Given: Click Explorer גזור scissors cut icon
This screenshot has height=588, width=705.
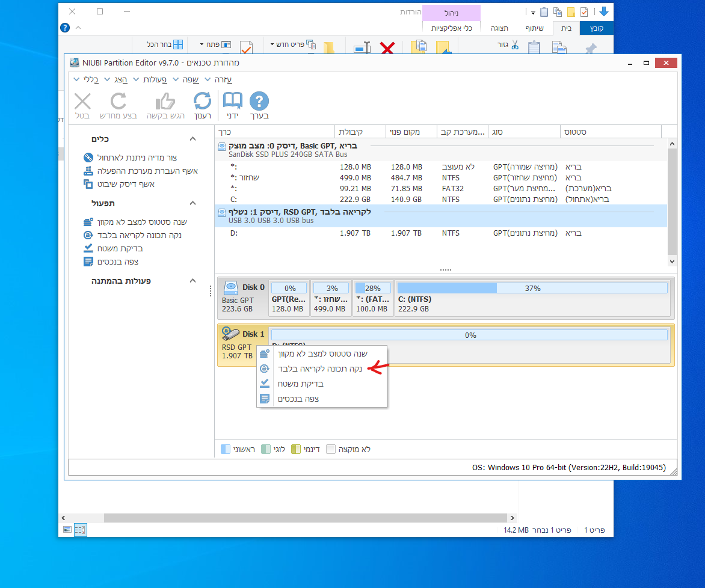Looking at the screenshot, I should (x=515, y=44).
